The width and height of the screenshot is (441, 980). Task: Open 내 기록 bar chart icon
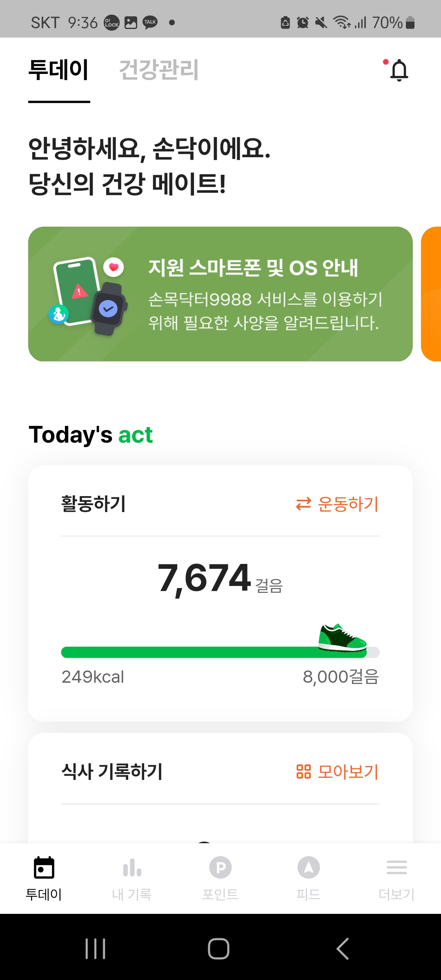(x=132, y=867)
